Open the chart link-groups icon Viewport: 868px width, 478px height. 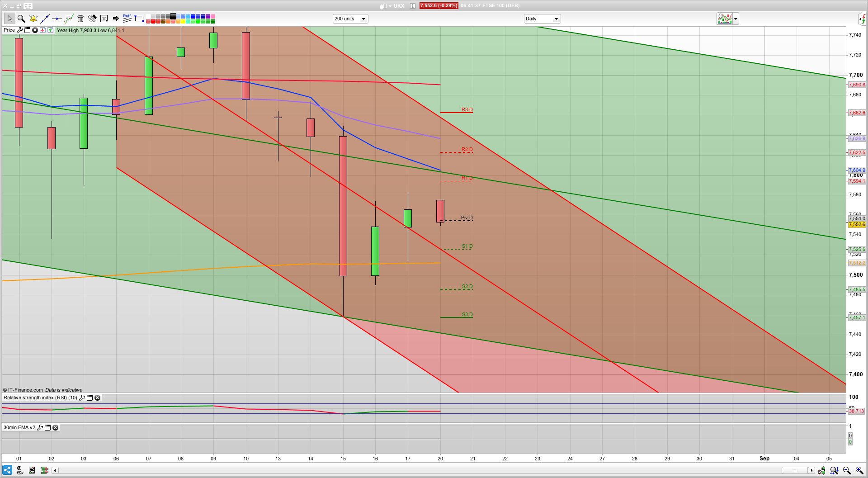point(20,470)
